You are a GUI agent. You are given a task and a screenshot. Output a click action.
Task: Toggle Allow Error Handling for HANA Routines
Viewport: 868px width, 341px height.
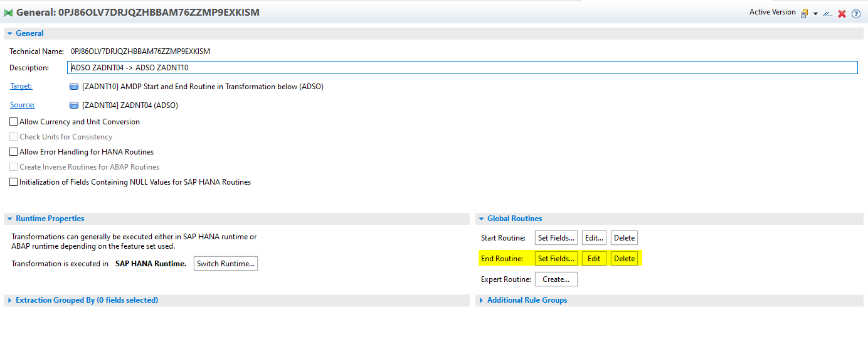(x=14, y=152)
